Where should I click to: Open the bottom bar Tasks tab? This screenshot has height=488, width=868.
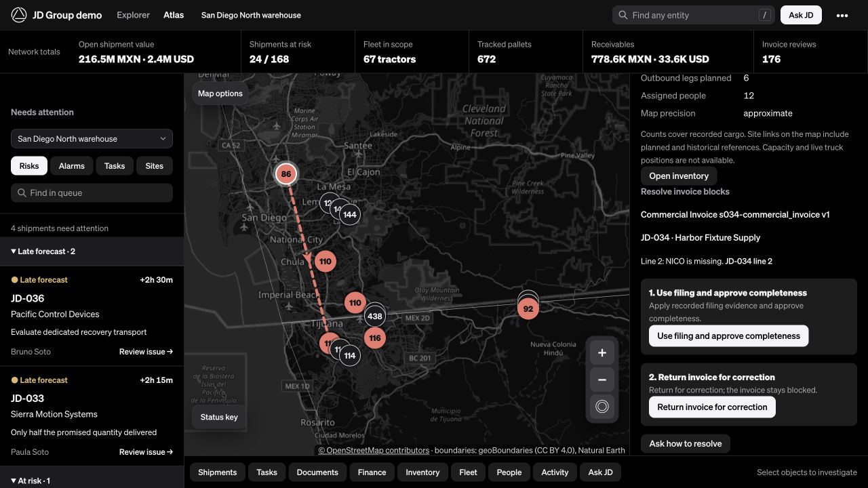click(267, 472)
